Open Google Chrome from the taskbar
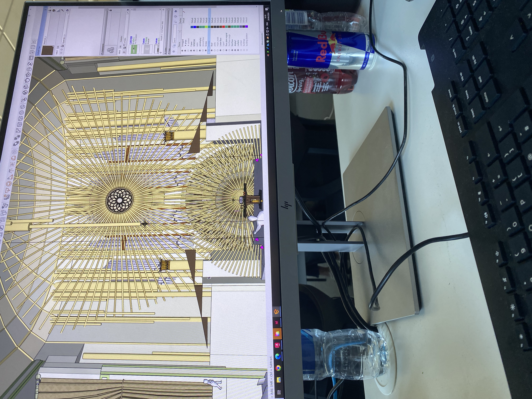This screenshot has height=399, width=532. (278, 368)
